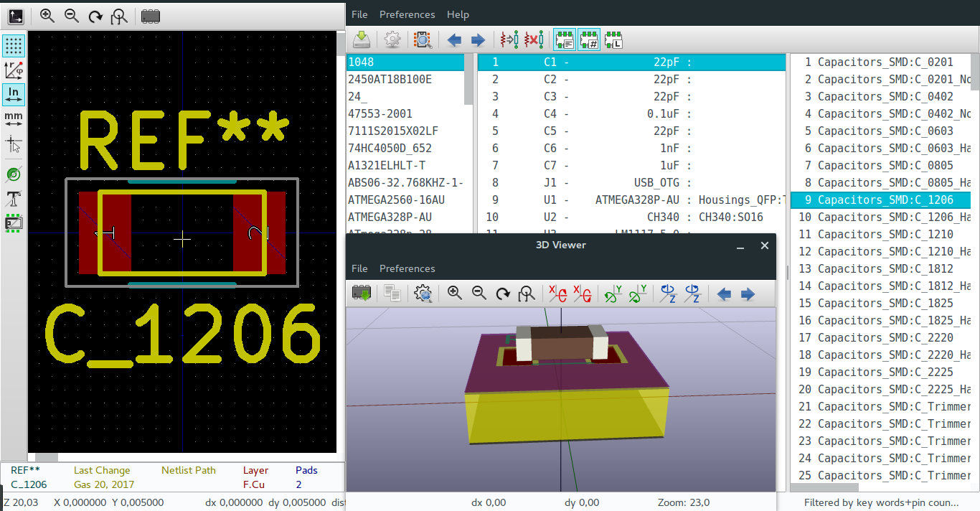
Task: Open 3D Viewer Preferences menu
Action: point(407,268)
